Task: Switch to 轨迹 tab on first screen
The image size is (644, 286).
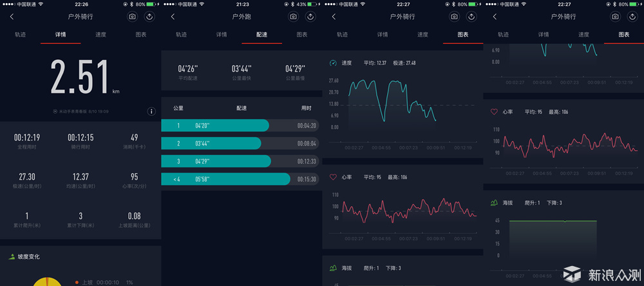Action: click(x=20, y=35)
